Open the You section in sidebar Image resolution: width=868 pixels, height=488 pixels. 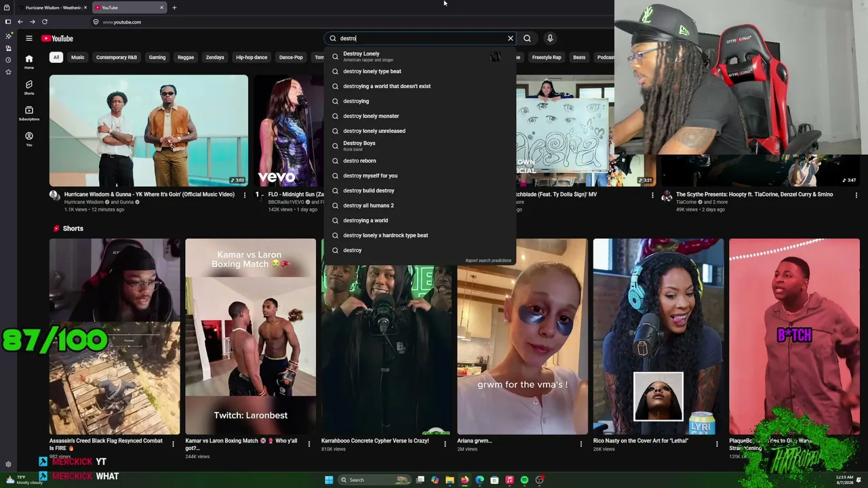click(29, 139)
